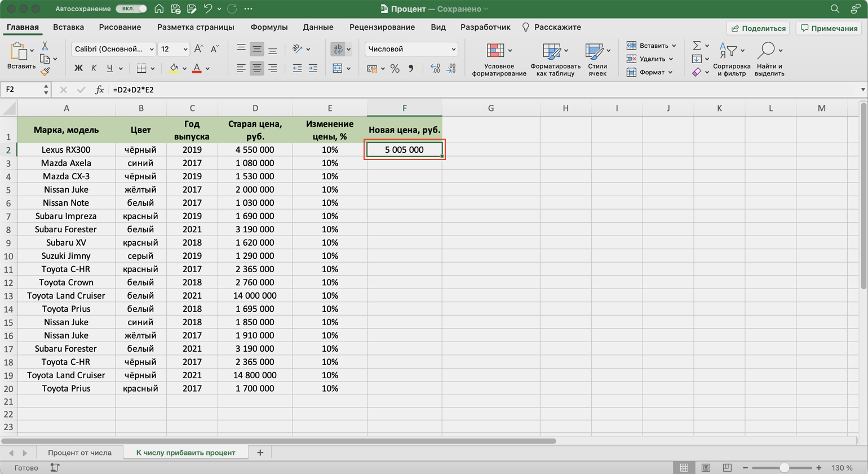868x474 pixels.
Task: Click the Undo arrow in title bar
Action: point(207,9)
